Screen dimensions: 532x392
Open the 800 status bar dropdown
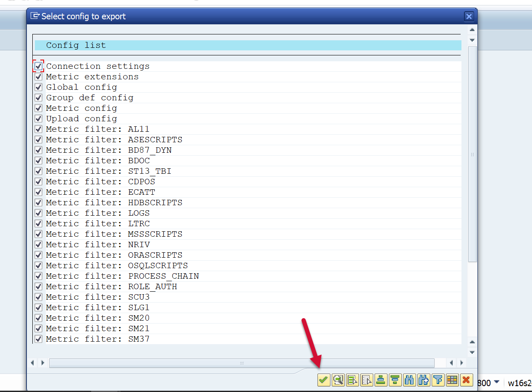[497, 382]
